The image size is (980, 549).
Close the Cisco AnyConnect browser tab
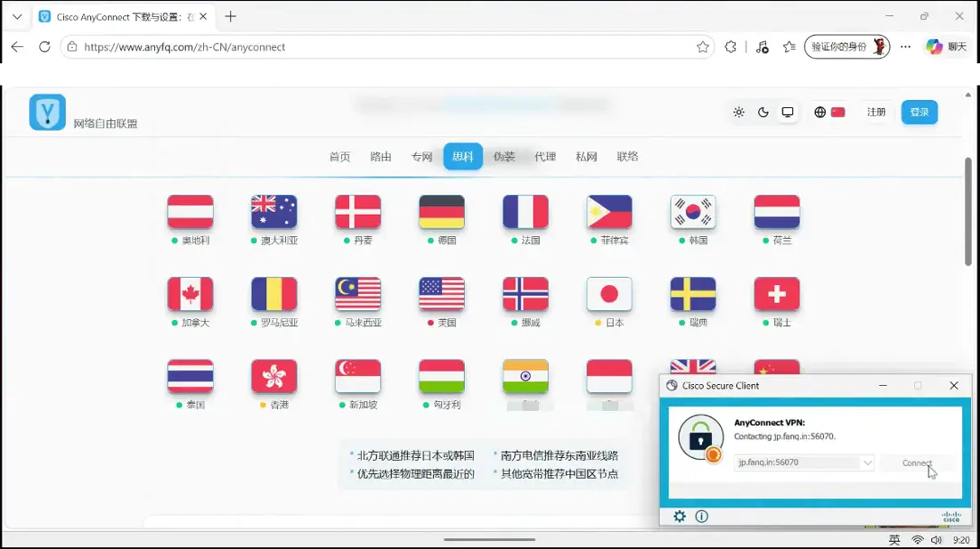[203, 17]
